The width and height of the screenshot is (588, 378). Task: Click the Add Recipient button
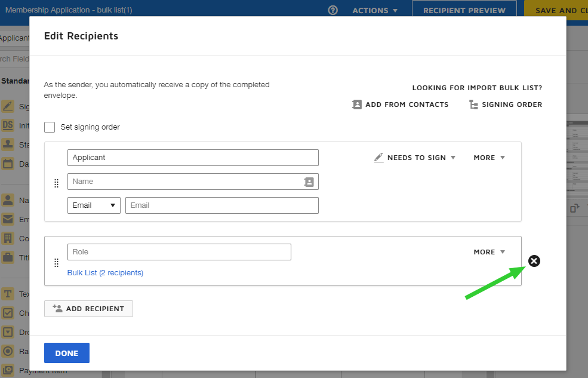[x=88, y=309]
